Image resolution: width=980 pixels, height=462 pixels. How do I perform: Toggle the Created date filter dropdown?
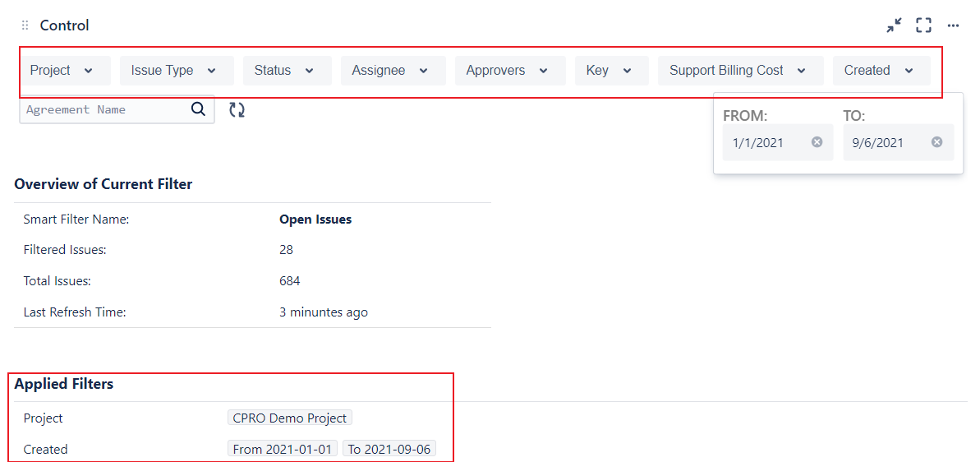tap(881, 71)
